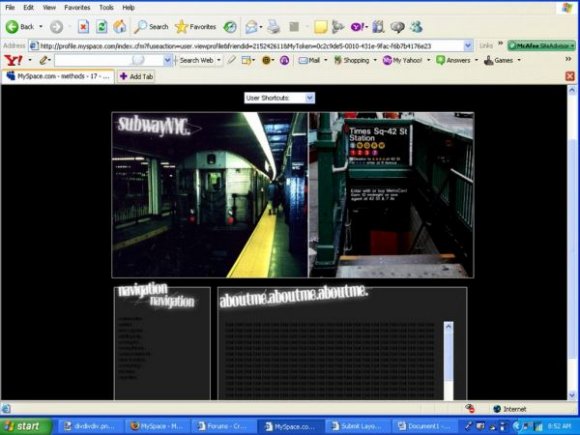
Task: Switch to Document1 taskbar window
Action: [x=424, y=426]
